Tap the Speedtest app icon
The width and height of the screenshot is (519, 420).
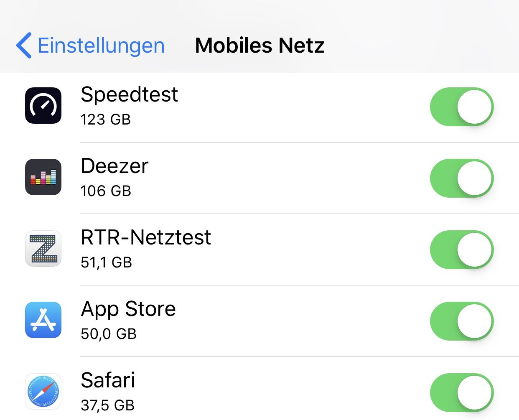tap(43, 105)
